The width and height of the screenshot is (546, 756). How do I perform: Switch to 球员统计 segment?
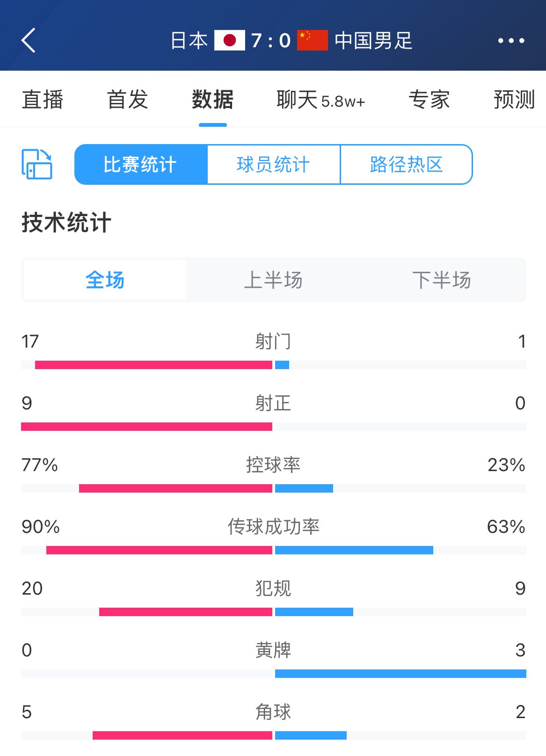tap(273, 164)
